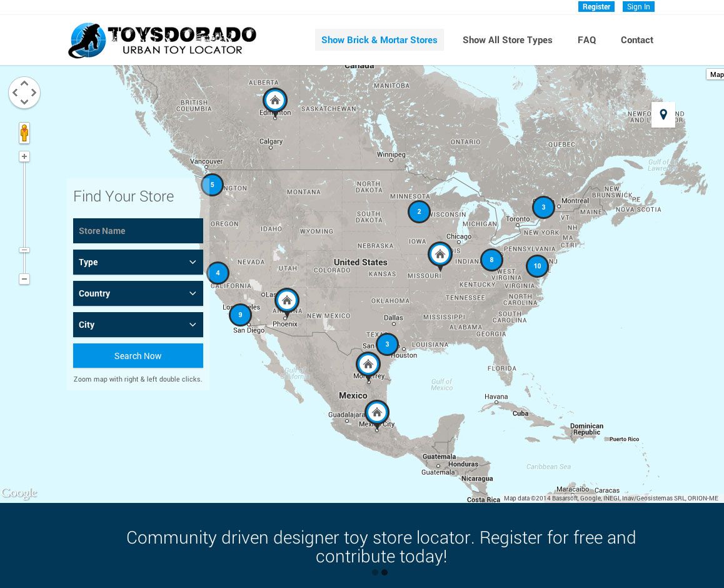Click the Toysdorado dinosaur logo
Viewport: 724px width, 588px height.
tap(88, 40)
